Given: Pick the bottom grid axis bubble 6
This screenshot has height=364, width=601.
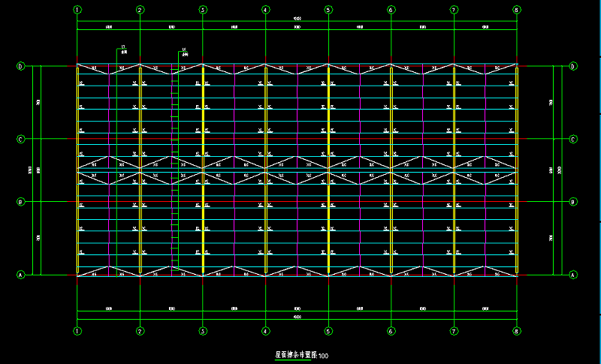Looking at the screenshot, I should pyautogui.click(x=391, y=330).
